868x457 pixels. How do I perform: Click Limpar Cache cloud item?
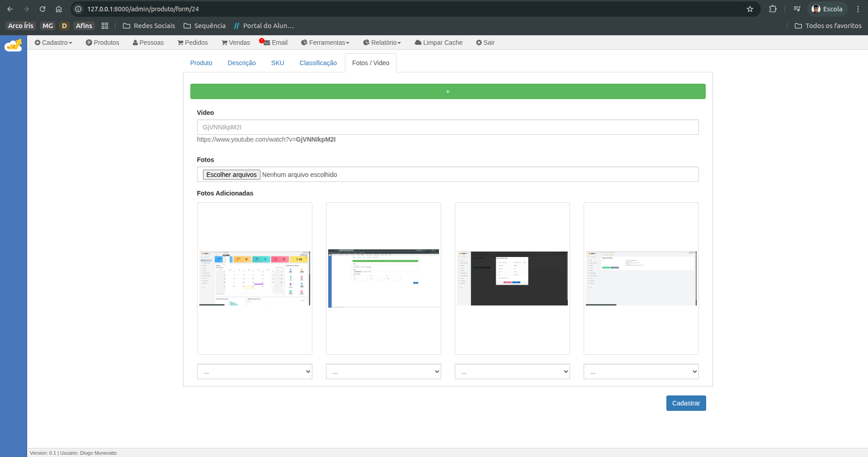[x=439, y=43]
